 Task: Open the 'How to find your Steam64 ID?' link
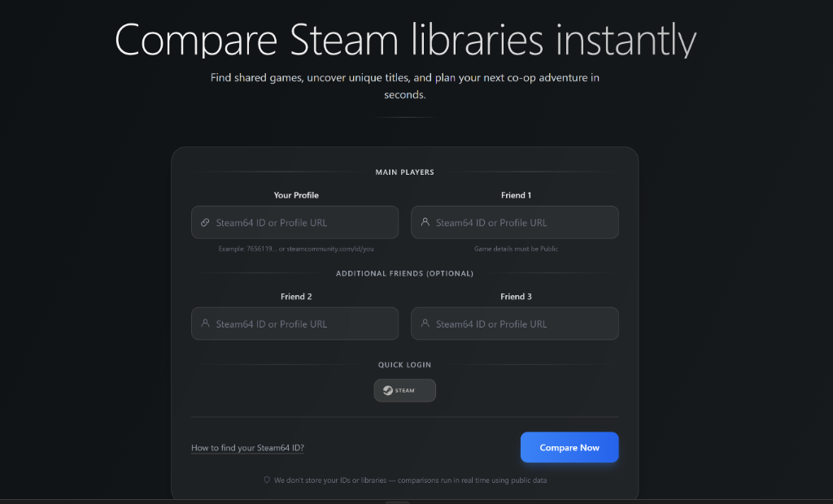(247, 448)
